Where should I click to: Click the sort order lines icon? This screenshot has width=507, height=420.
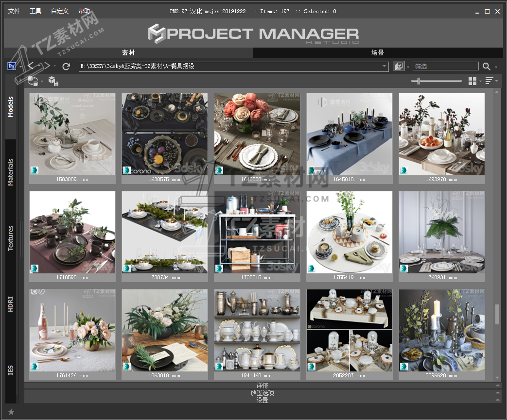(x=489, y=81)
